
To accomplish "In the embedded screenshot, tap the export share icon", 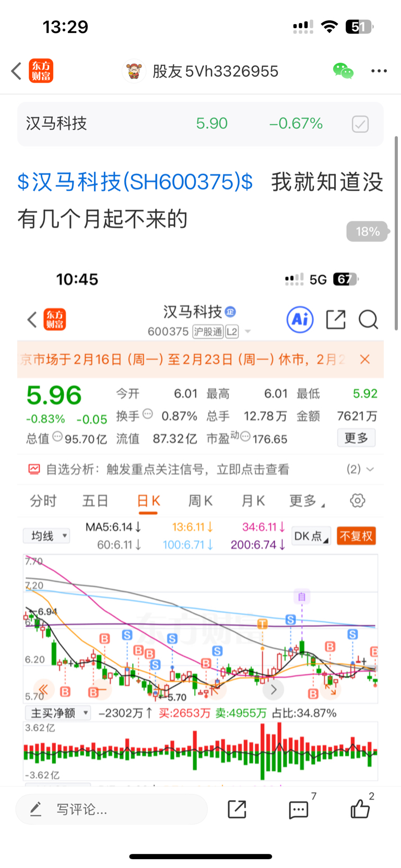I will point(336,319).
